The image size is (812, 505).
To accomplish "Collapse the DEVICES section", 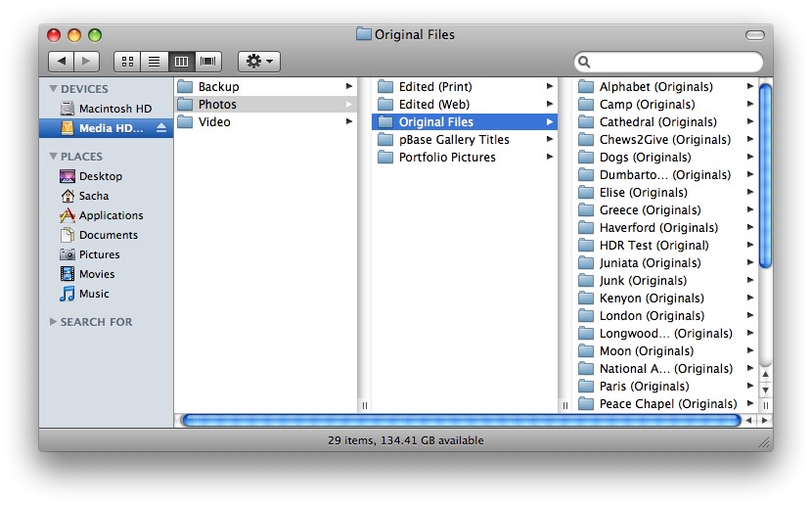I will (x=53, y=88).
